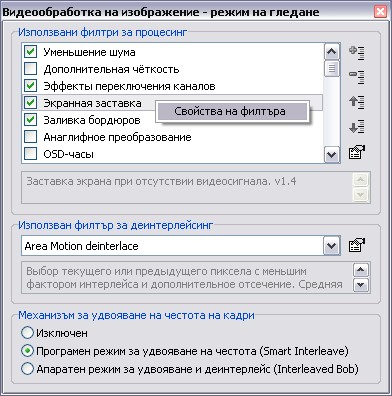Move filter down with the down-arrow icon

(357, 127)
